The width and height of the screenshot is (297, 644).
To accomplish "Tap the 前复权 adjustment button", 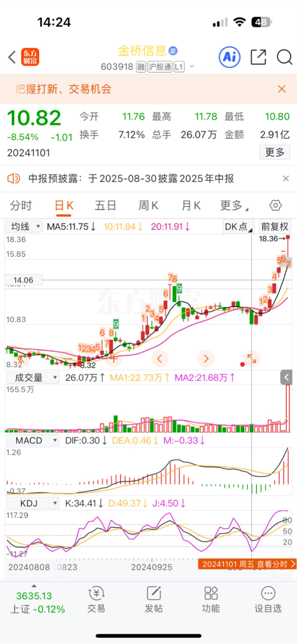I will [275, 226].
